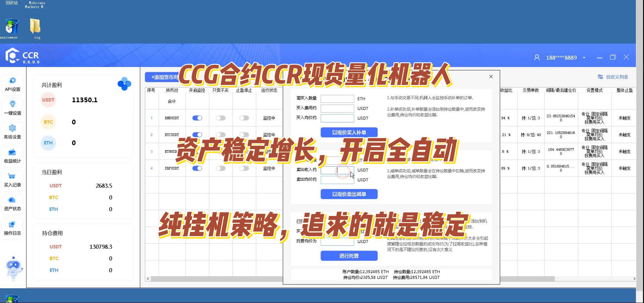The image size is (644, 303).
Task: Click the user account avatar icon
Action: 537,58
